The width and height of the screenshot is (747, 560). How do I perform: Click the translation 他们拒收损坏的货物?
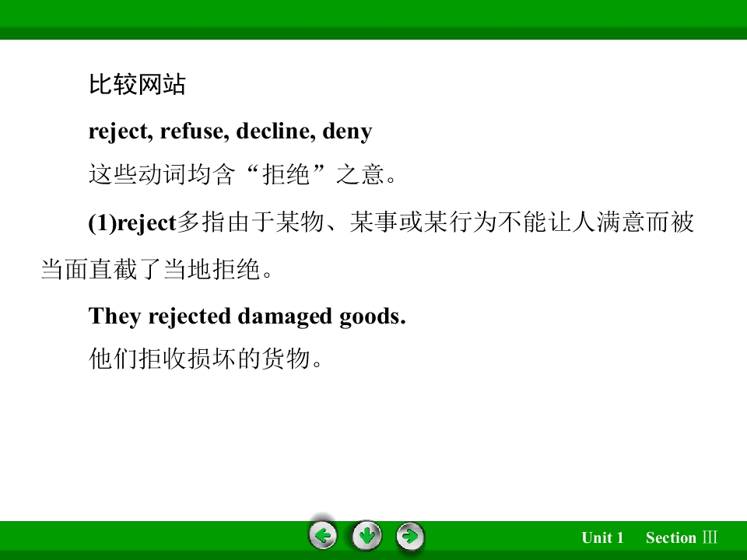[x=205, y=359]
